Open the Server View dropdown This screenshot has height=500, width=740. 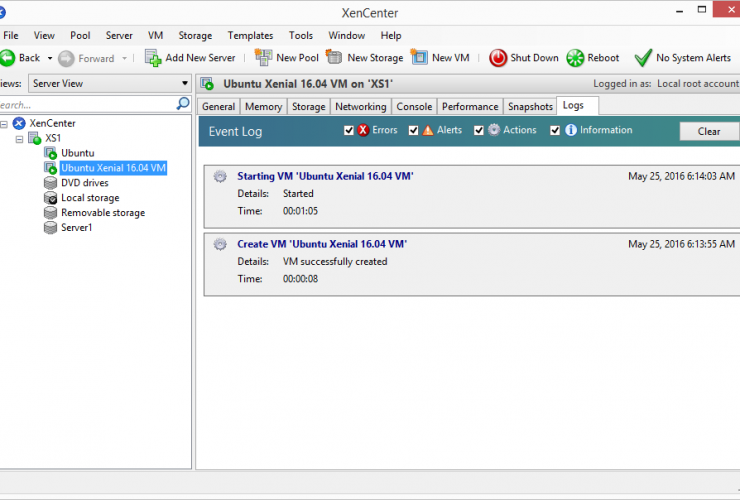(x=109, y=83)
